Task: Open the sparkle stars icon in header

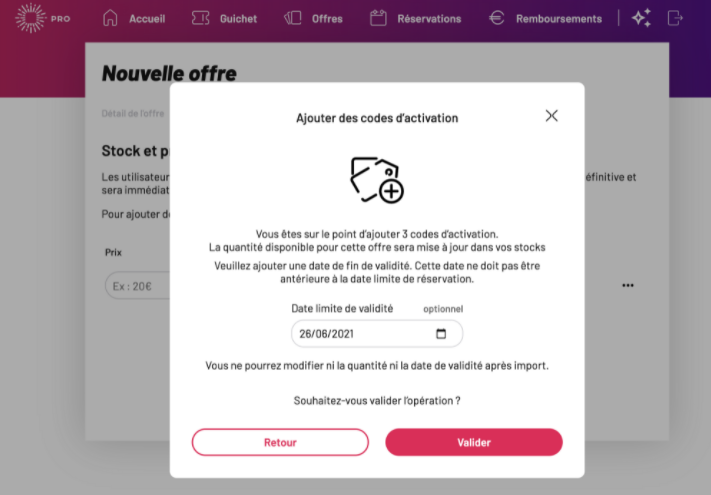Action: click(x=642, y=18)
